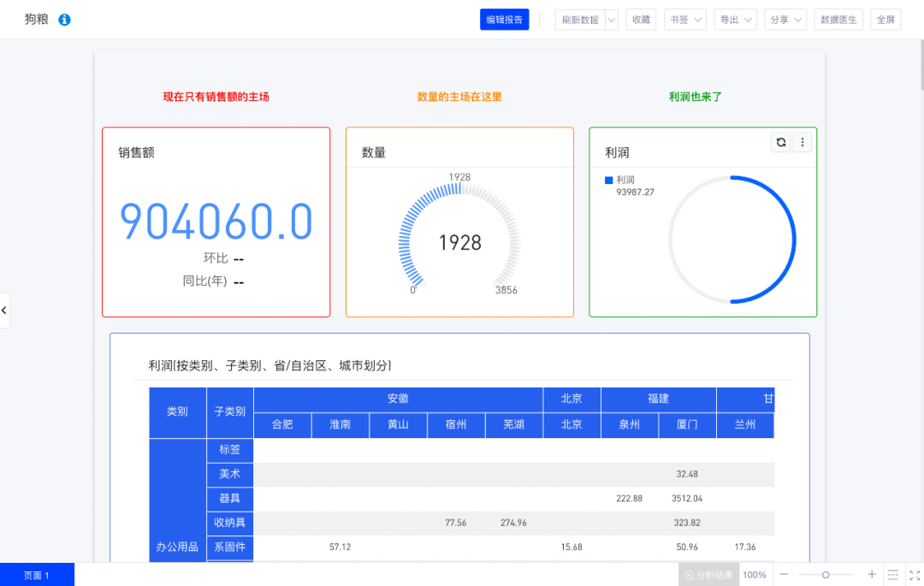
Task: Open the 分享 dropdown menu
Action: tap(785, 20)
